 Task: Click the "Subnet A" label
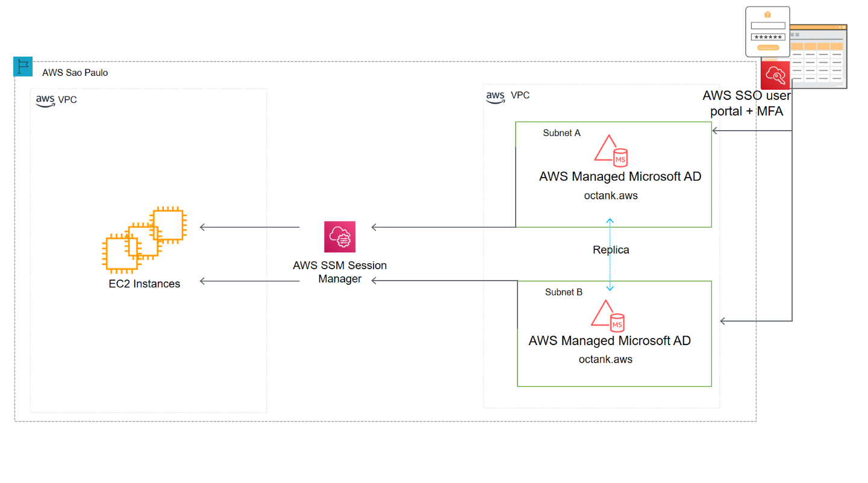[x=561, y=133]
